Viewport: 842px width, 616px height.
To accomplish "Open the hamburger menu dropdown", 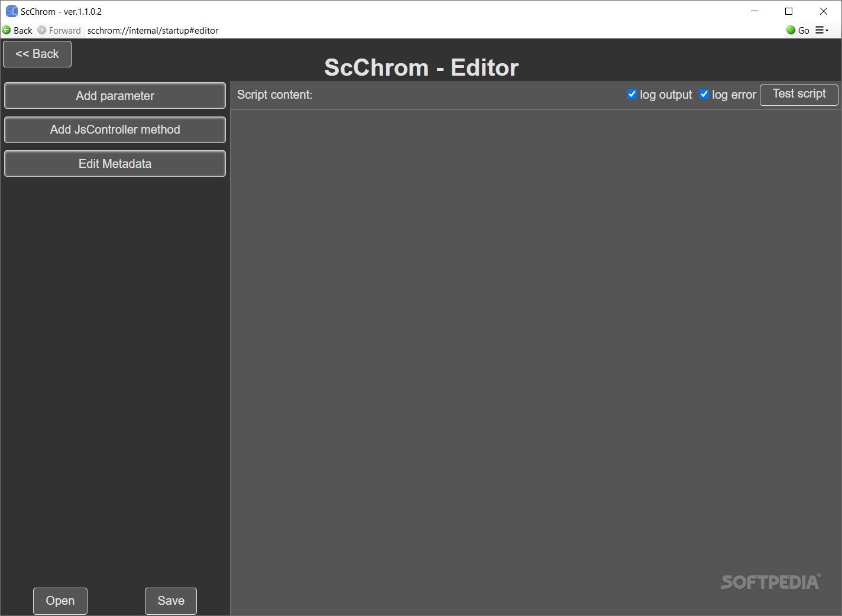I will click(x=822, y=30).
